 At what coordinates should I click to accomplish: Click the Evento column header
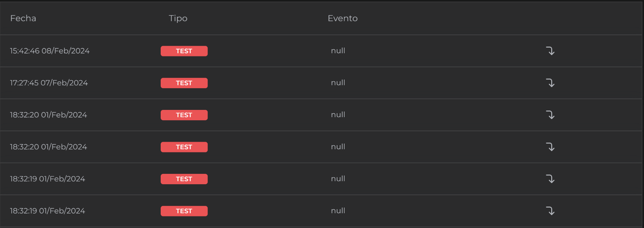pos(342,18)
